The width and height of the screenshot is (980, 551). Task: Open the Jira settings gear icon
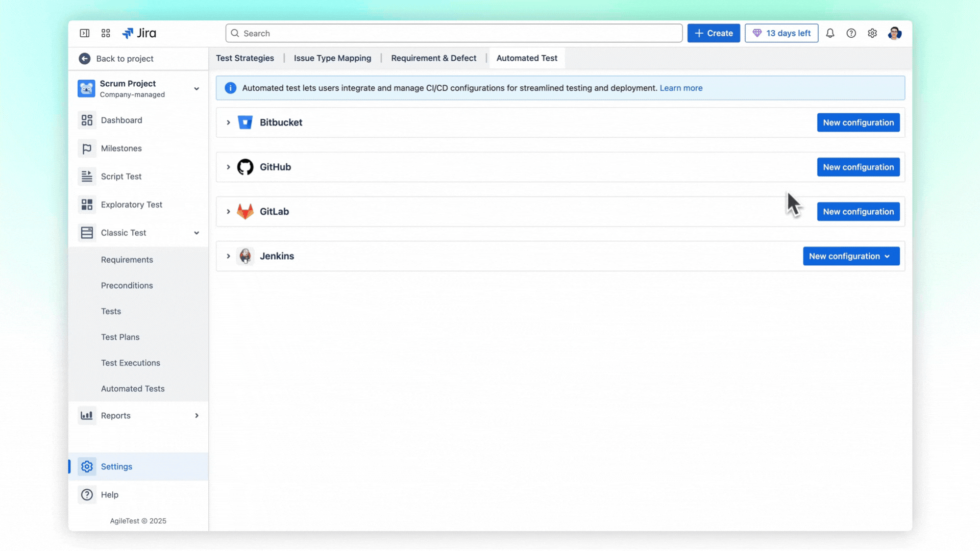point(872,33)
